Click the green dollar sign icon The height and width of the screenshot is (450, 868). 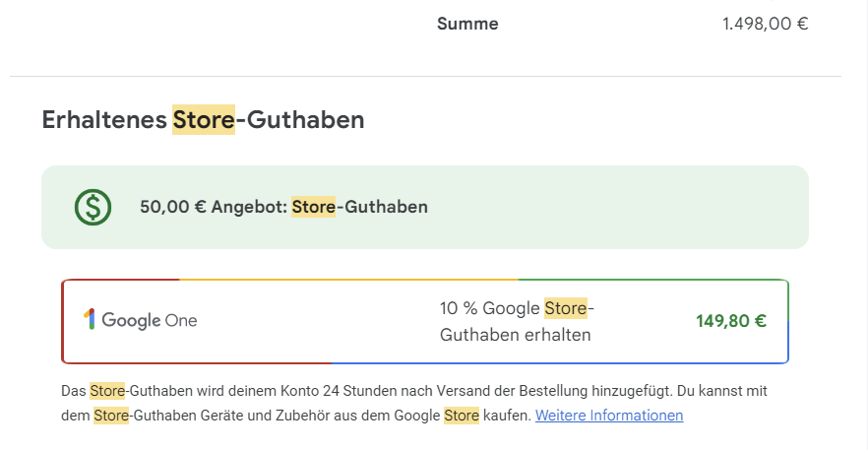[x=93, y=207]
